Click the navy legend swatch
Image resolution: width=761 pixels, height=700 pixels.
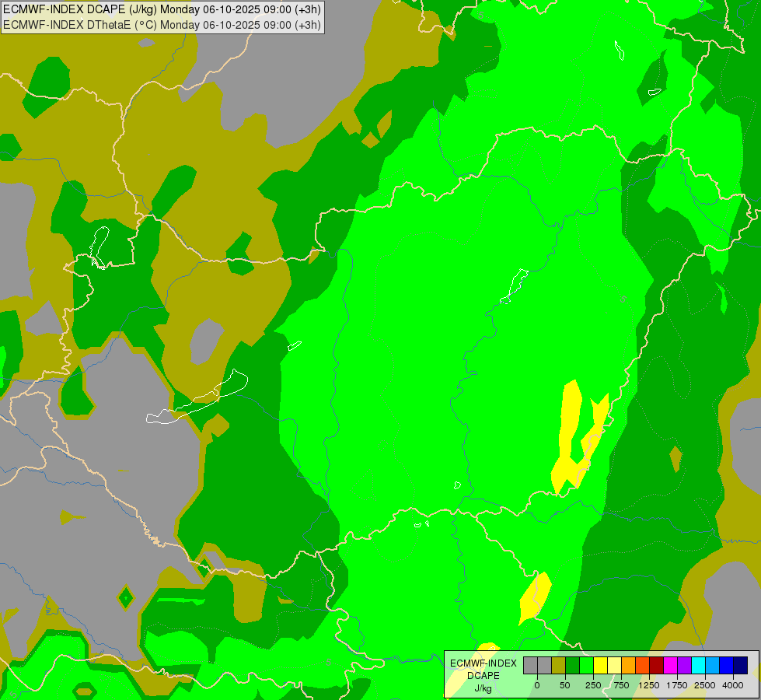click(x=741, y=666)
